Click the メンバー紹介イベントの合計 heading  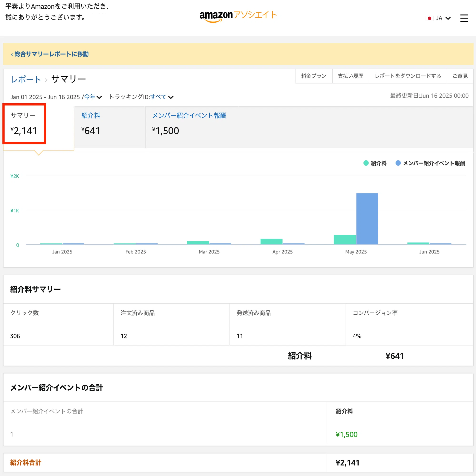(x=56, y=388)
